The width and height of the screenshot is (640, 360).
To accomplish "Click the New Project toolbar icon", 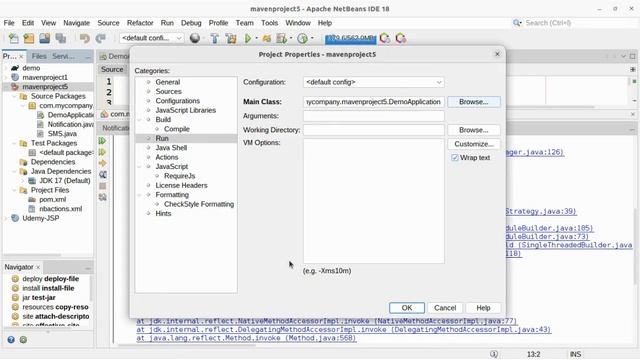I will [x=29, y=38].
